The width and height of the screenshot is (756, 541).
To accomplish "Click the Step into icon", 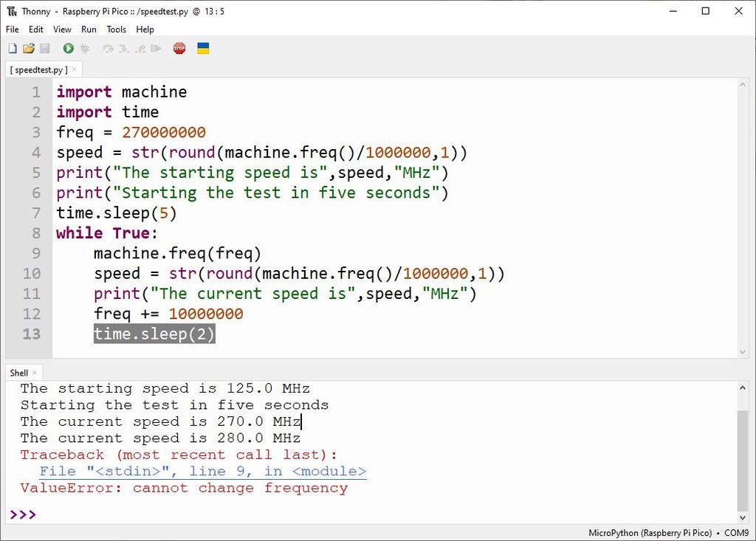I will tap(124, 49).
